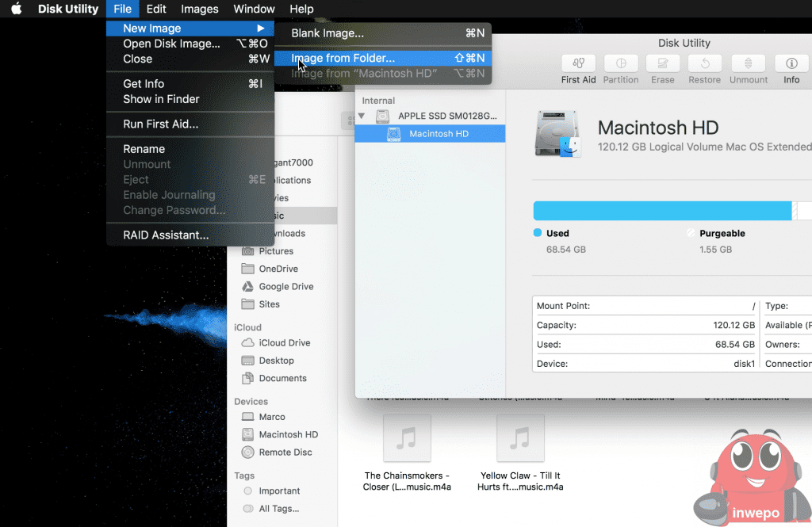Choose Open Disk Image in File menu
Image resolution: width=812 pixels, height=527 pixels.
[190, 44]
